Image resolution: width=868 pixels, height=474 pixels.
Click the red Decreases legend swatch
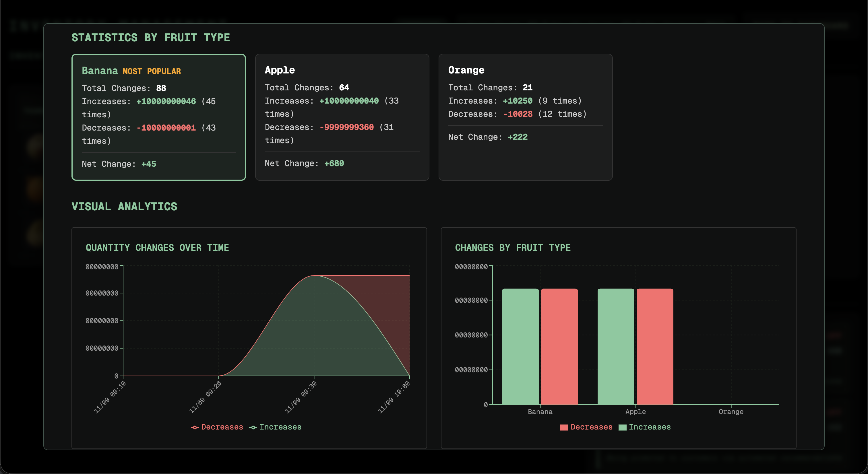564,427
